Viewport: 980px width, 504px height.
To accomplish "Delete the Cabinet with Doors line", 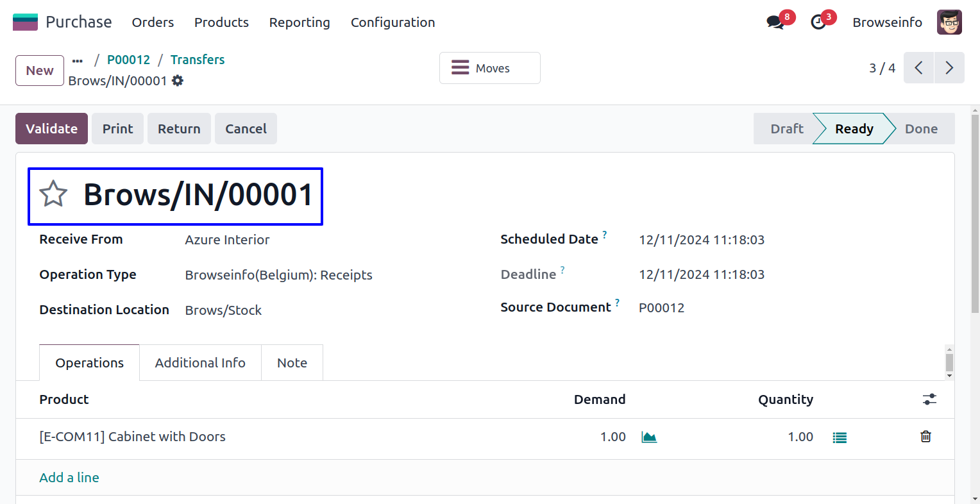I will pyautogui.click(x=925, y=437).
